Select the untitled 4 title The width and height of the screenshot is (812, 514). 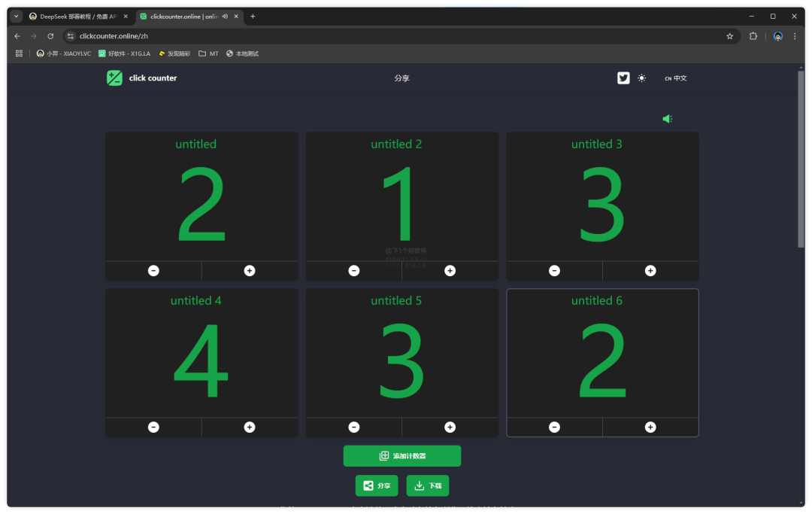(x=195, y=300)
